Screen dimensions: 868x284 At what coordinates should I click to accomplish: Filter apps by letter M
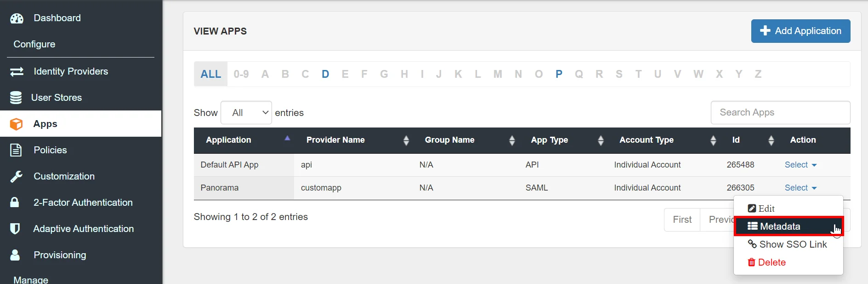(x=498, y=74)
